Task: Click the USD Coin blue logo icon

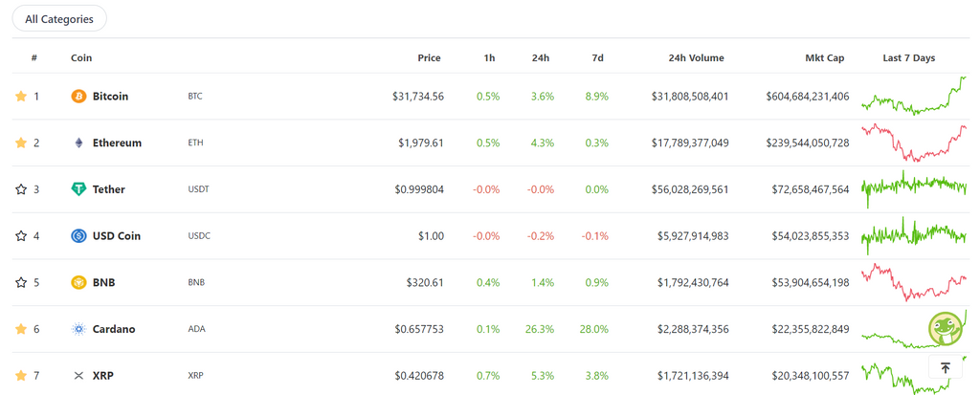Action: (78, 236)
